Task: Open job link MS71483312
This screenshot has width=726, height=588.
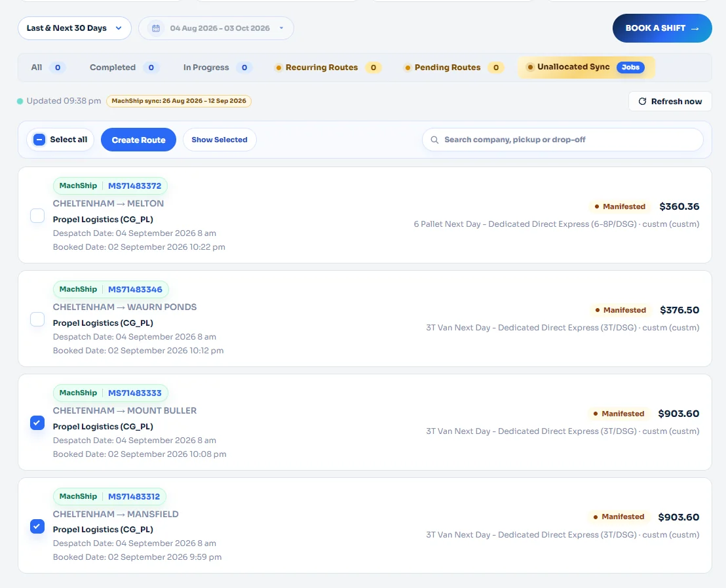Action: click(x=134, y=497)
